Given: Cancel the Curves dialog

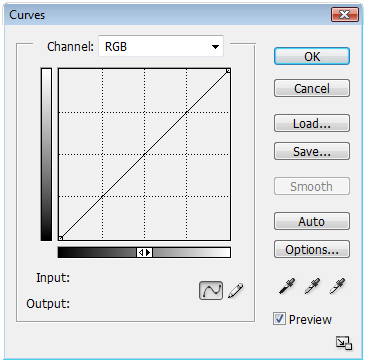Looking at the screenshot, I should pyautogui.click(x=312, y=88).
